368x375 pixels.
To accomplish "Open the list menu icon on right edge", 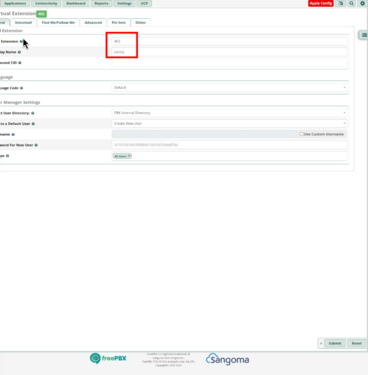I will (x=364, y=35).
